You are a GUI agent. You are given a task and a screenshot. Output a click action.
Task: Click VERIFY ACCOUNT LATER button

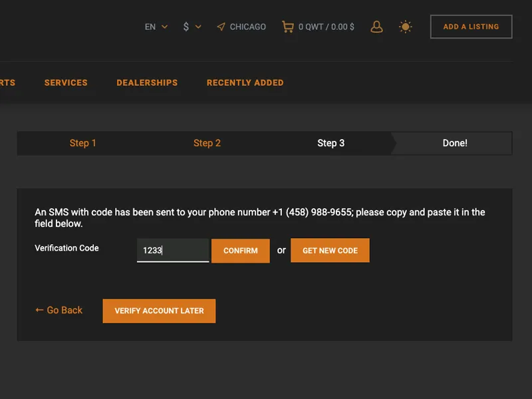(x=159, y=311)
